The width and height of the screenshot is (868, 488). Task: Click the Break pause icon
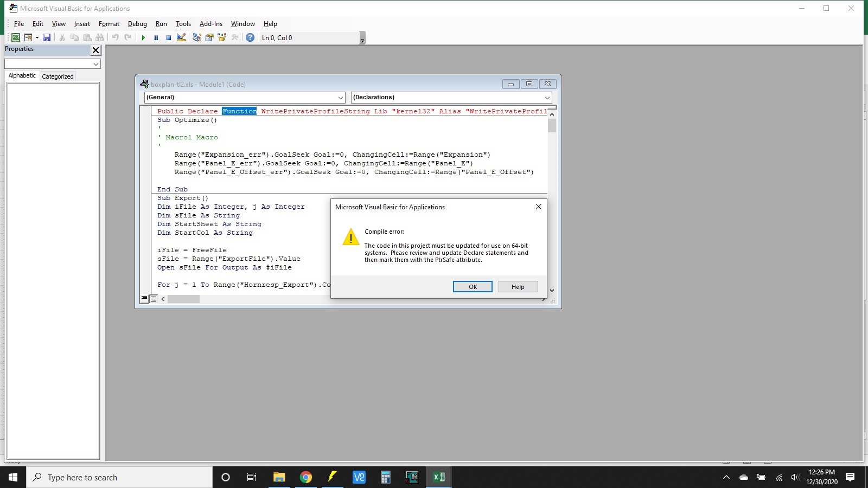point(156,37)
